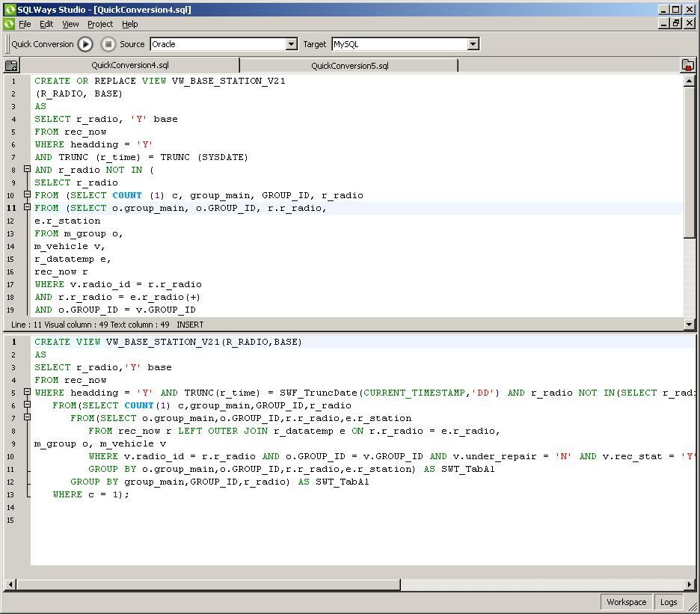This screenshot has width=700, height=614.
Task: Open the File menu
Action: 25,24
